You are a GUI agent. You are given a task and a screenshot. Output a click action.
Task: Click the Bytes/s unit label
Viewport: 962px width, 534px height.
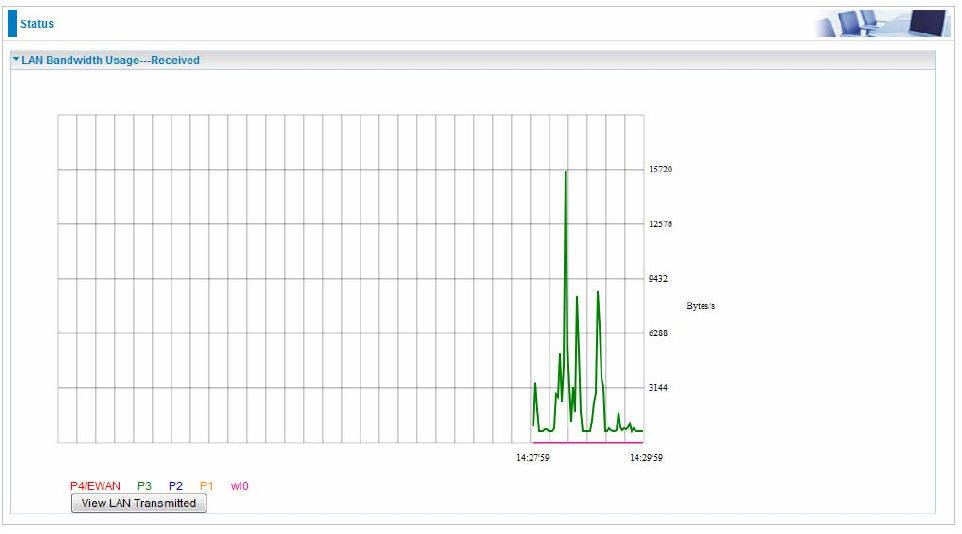(701, 306)
